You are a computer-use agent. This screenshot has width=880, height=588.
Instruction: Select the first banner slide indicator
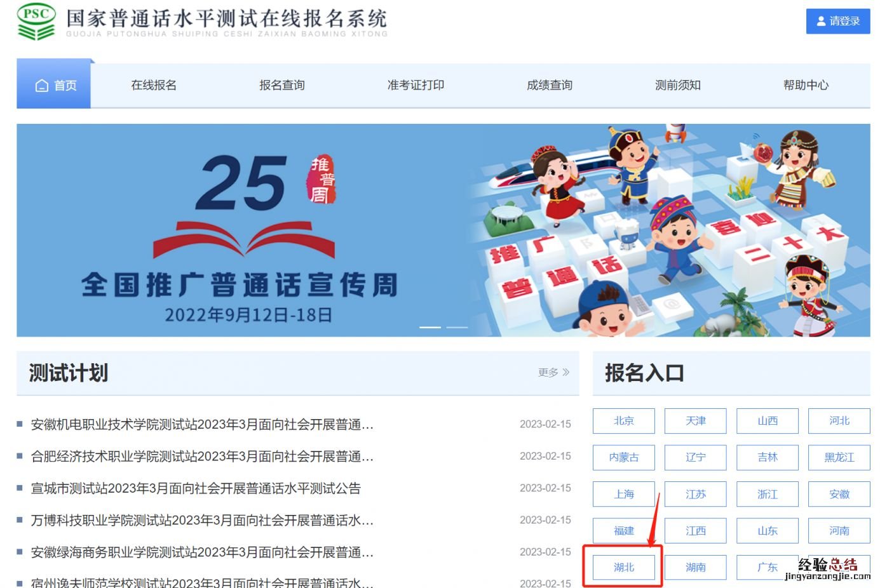click(430, 327)
